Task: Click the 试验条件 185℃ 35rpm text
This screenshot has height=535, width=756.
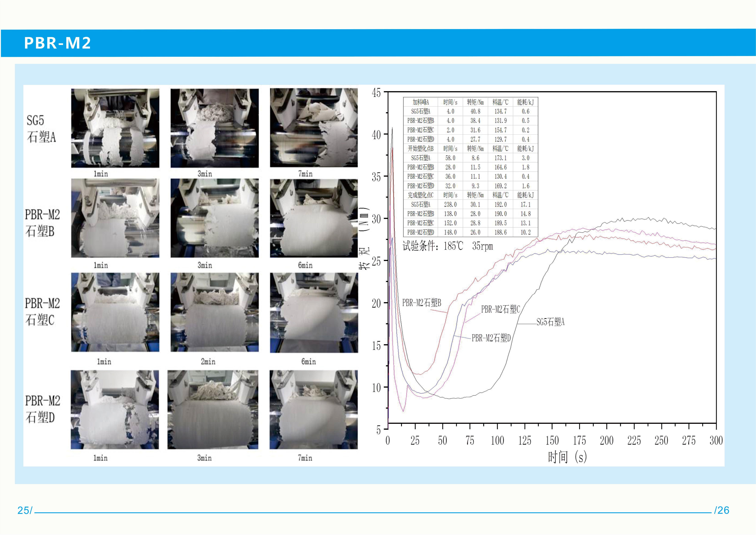Action: pos(447,246)
